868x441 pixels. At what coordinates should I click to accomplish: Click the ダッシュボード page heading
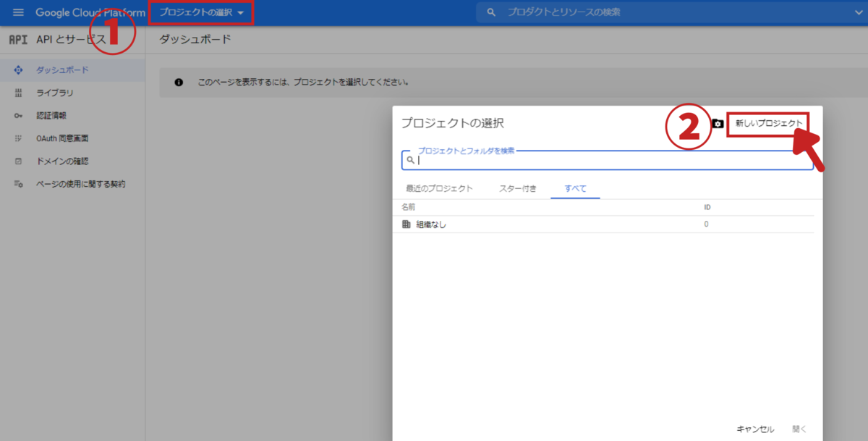point(195,39)
